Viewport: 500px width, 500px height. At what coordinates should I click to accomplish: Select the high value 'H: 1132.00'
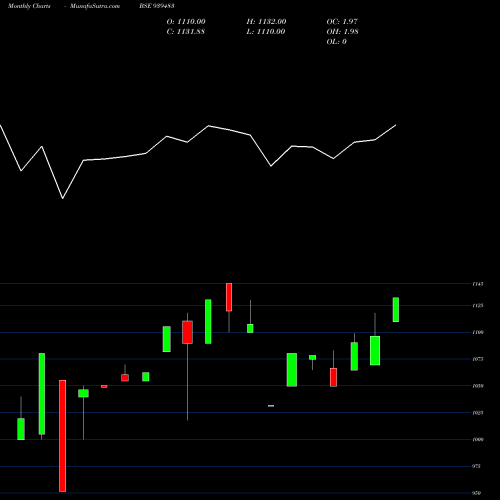[x=266, y=22]
